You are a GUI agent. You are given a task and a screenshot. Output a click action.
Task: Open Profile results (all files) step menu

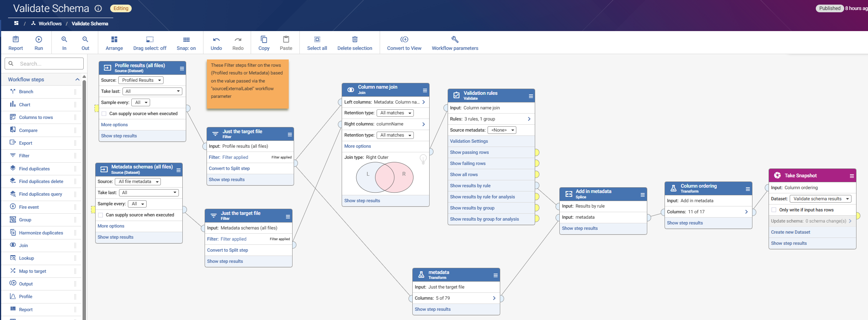click(182, 68)
